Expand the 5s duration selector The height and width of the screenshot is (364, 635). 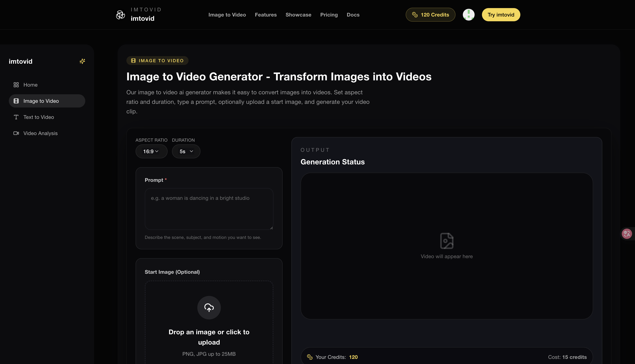coord(186,151)
